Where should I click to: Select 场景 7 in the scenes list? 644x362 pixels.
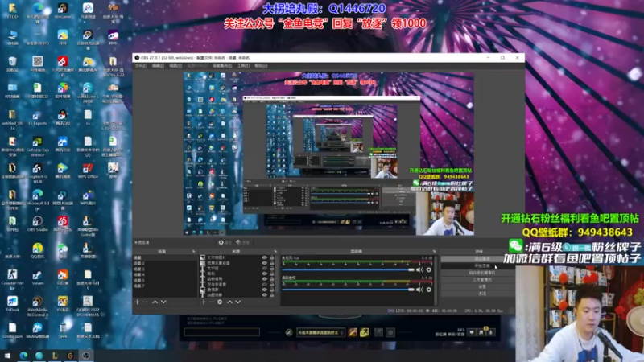[164, 286]
